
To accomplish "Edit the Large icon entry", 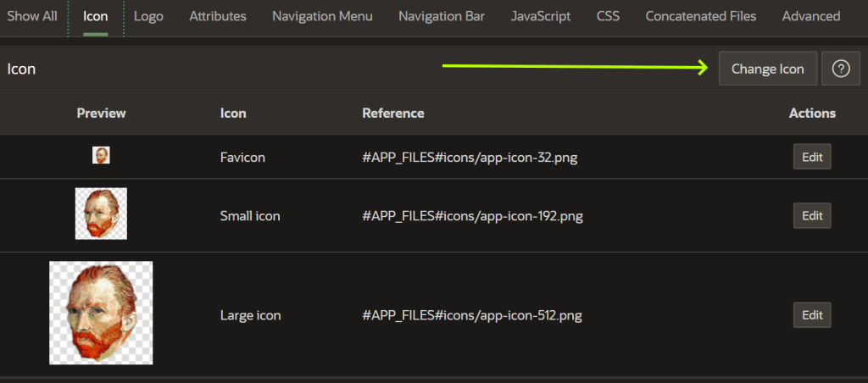I will 812,315.
